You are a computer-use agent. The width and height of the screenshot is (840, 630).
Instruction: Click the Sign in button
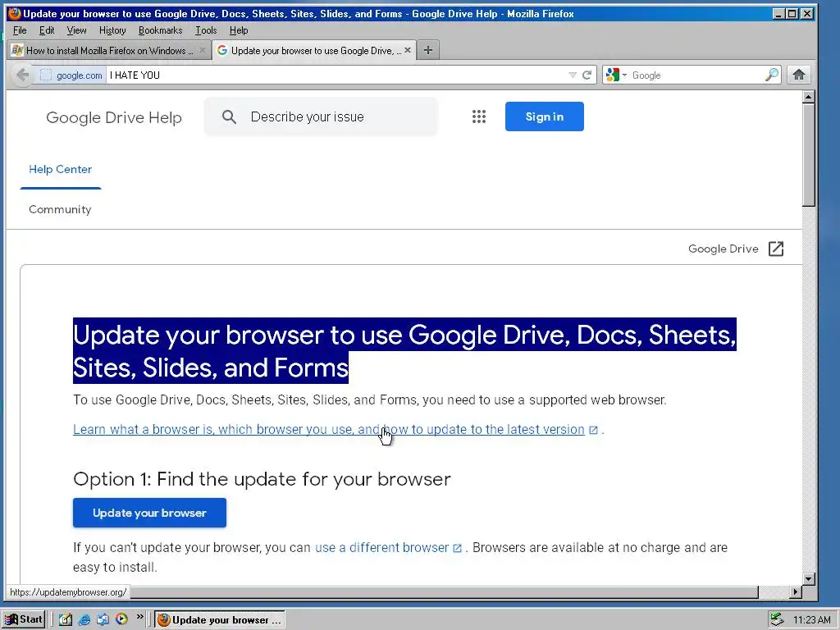(545, 116)
